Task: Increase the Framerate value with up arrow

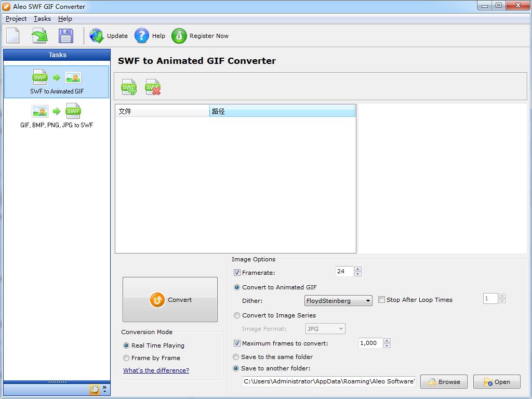Action: [x=357, y=269]
